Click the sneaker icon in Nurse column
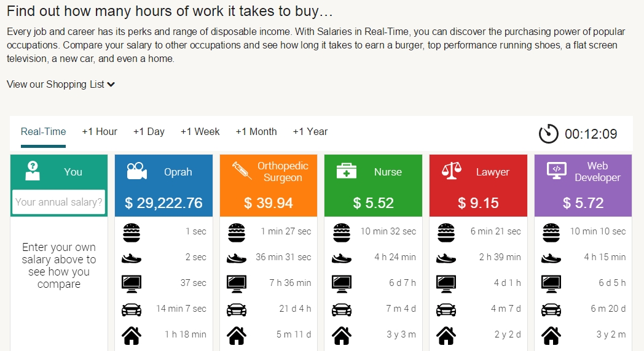 pos(342,258)
